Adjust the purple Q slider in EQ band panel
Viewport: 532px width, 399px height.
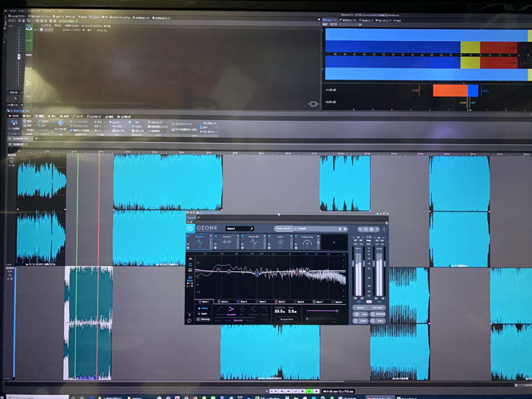pyautogui.click(x=321, y=311)
